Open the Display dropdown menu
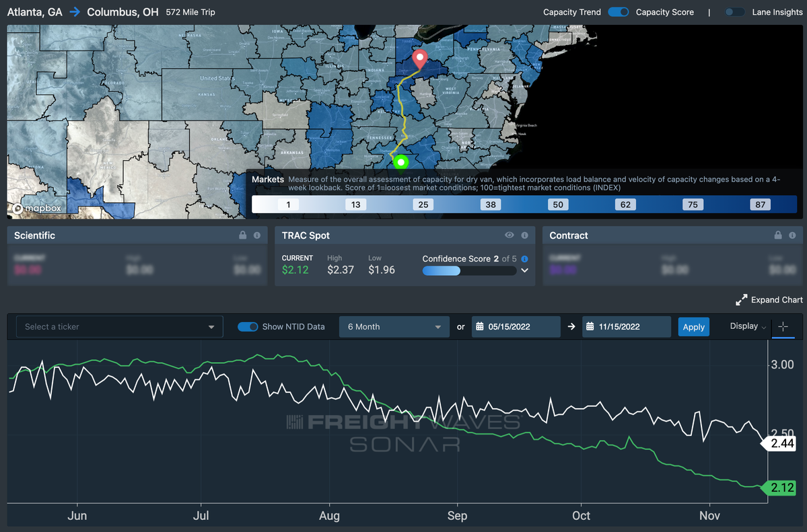This screenshot has height=532, width=807. (748, 326)
